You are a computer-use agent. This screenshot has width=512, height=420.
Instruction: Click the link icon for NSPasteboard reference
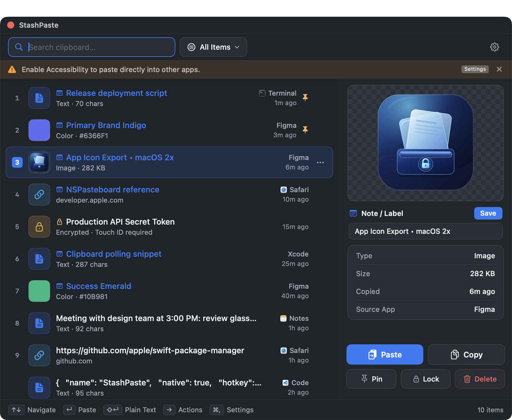pyautogui.click(x=39, y=195)
